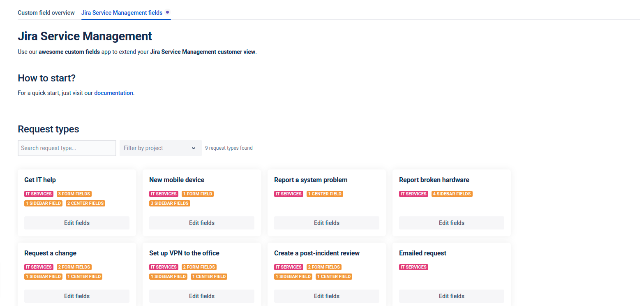Click 1 SIDEBAR FIELD tag on Request a change
This screenshot has height=306, width=644.
click(43, 276)
